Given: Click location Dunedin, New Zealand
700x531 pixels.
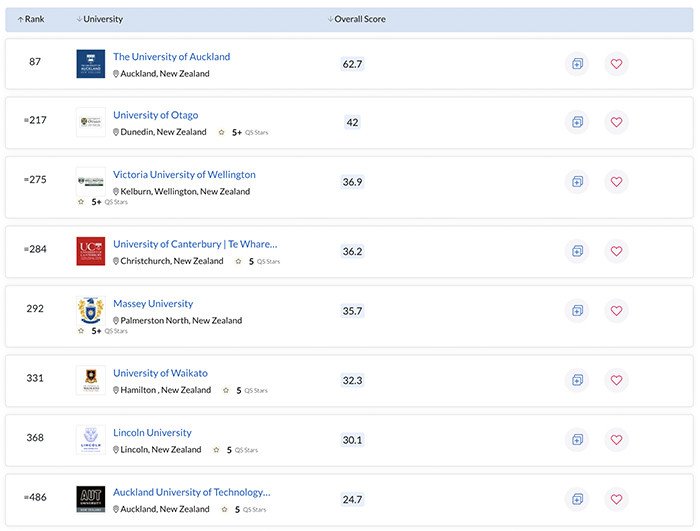Looking at the screenshot, I should 160,132.
